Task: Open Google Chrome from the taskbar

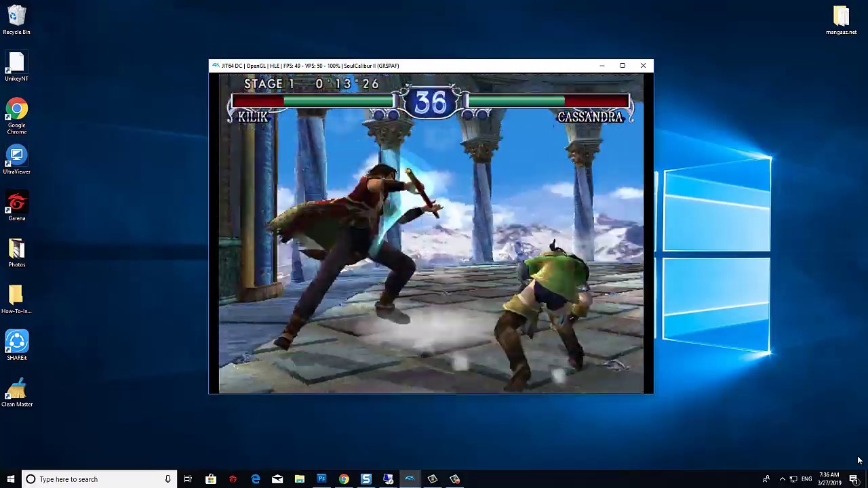Action: (x=344, y=479)
